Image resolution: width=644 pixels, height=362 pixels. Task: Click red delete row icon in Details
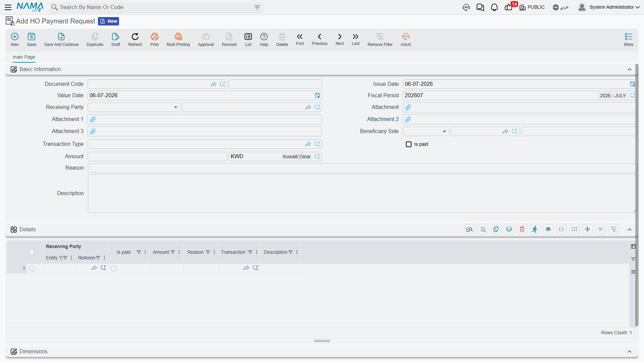(522, 229)
